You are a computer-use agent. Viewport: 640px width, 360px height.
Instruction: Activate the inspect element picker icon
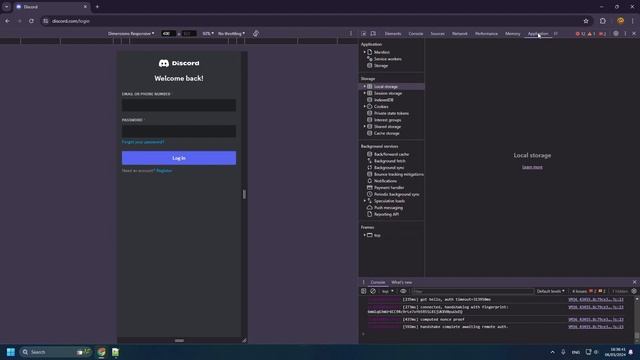pyautogui.click(x=364, y=33)
